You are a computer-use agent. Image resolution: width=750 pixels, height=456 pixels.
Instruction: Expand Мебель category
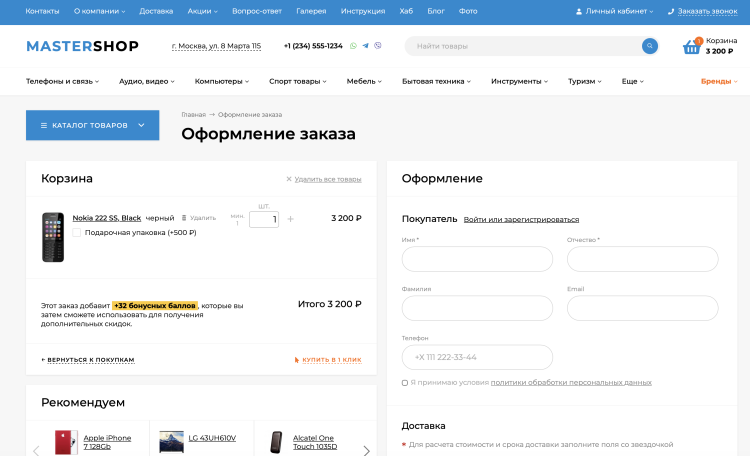click(x=364, y=81)
